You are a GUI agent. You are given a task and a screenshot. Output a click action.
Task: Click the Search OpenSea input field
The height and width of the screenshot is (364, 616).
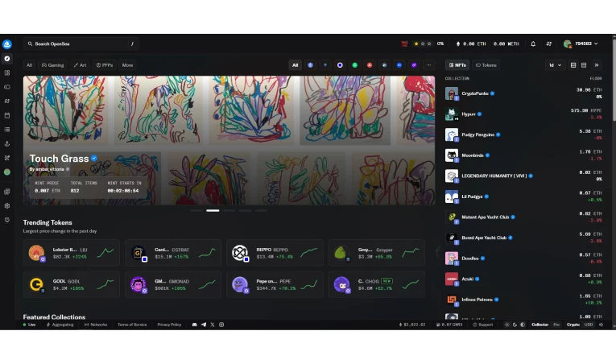coord(79,43)
